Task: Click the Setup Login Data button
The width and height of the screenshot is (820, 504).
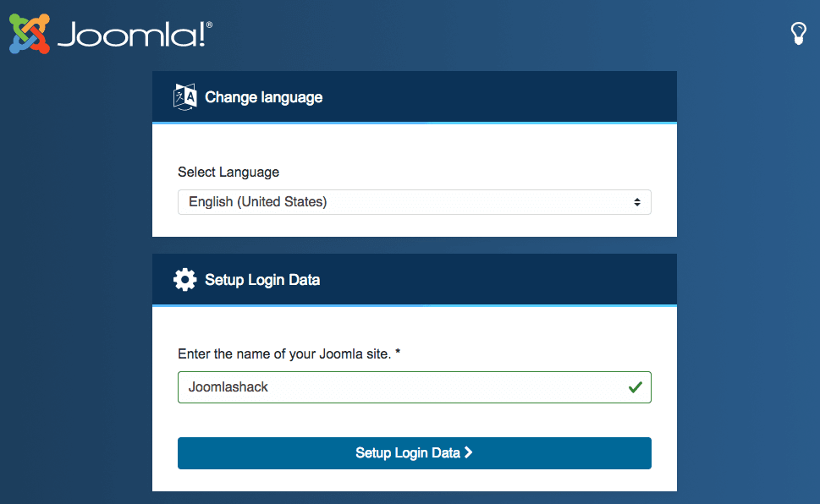Action: pyautogui.click(x=414, y=453)
